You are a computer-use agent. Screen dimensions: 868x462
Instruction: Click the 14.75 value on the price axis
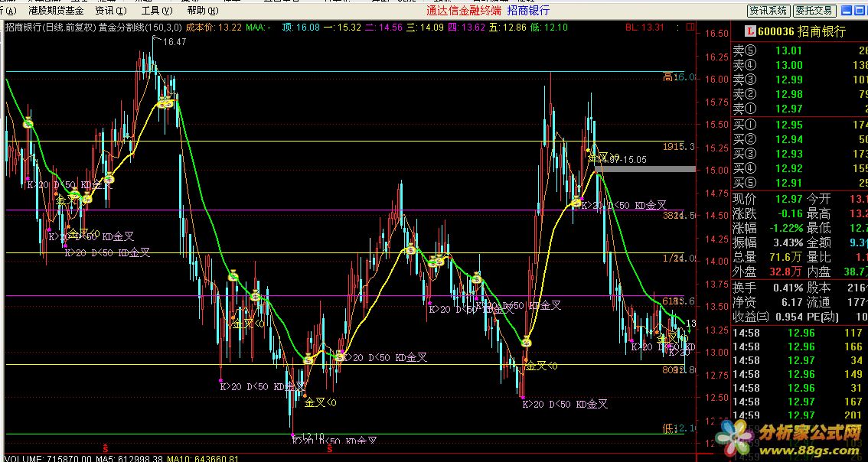tap(716, 193)
